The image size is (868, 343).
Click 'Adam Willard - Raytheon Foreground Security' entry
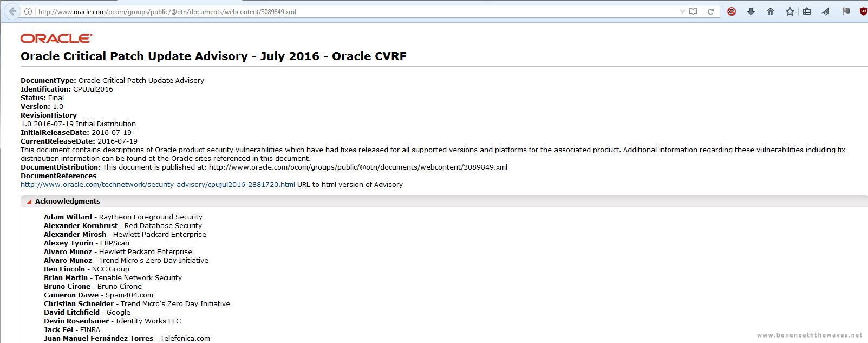point(123,217)
